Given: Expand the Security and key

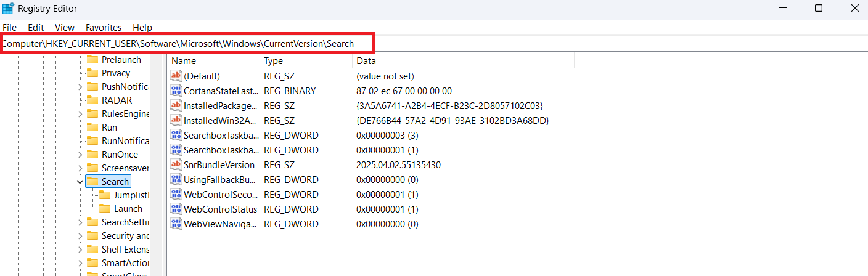Looking at the screenshot, I should (x=80, y=236).
